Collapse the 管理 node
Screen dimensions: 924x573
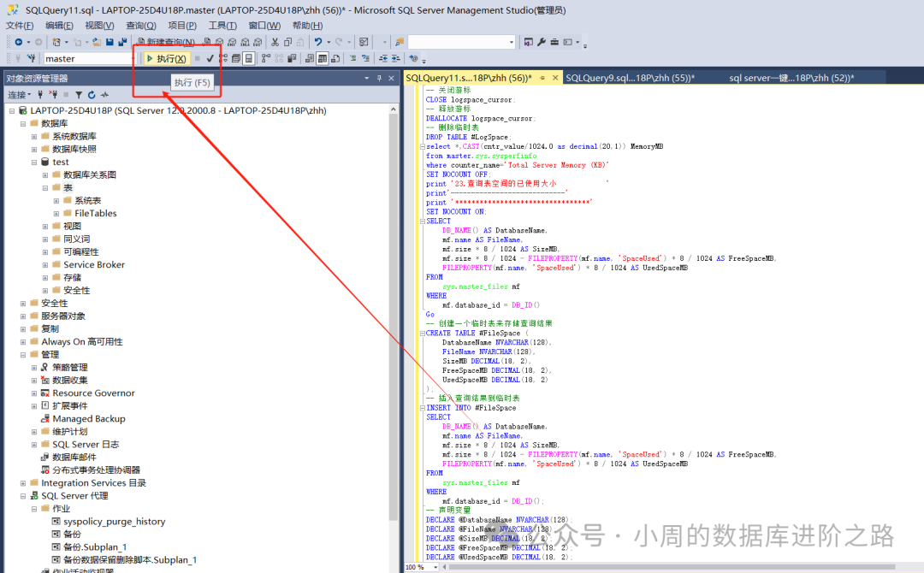(23, 355)
